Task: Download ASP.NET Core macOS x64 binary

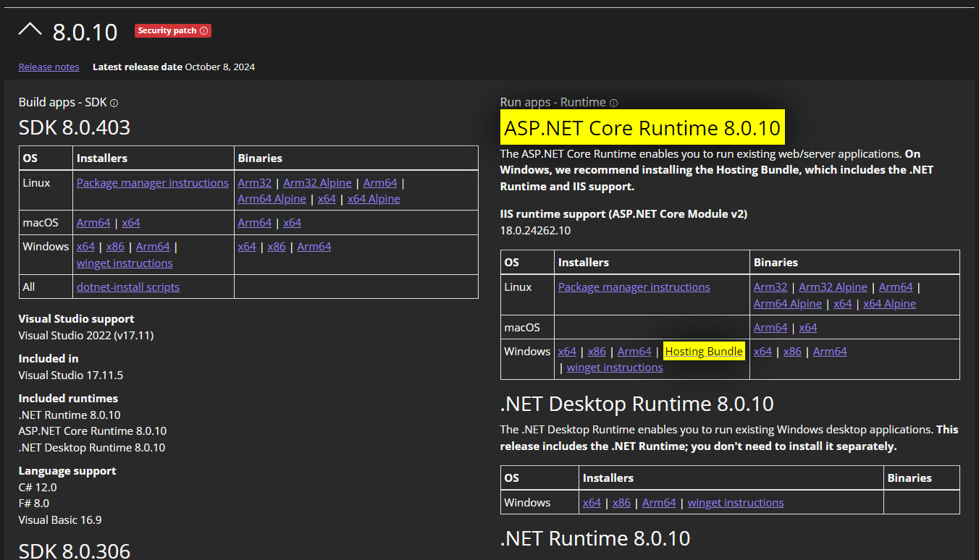Action: (x=808, y=328)
